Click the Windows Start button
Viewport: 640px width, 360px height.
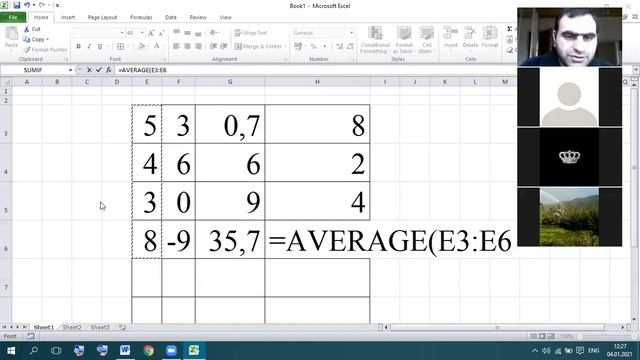[x=11, y=350]
